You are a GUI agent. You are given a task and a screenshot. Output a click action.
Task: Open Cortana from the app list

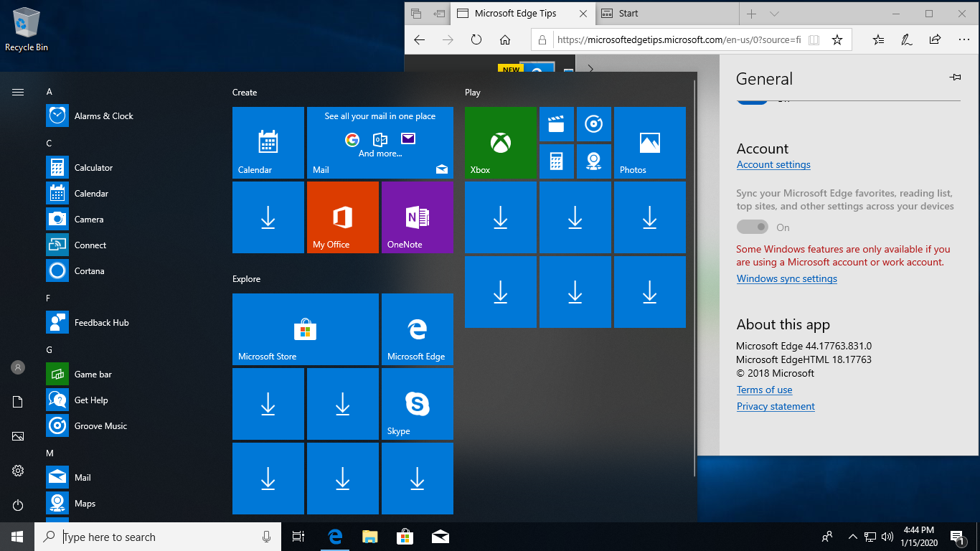(x=129, y=270)
